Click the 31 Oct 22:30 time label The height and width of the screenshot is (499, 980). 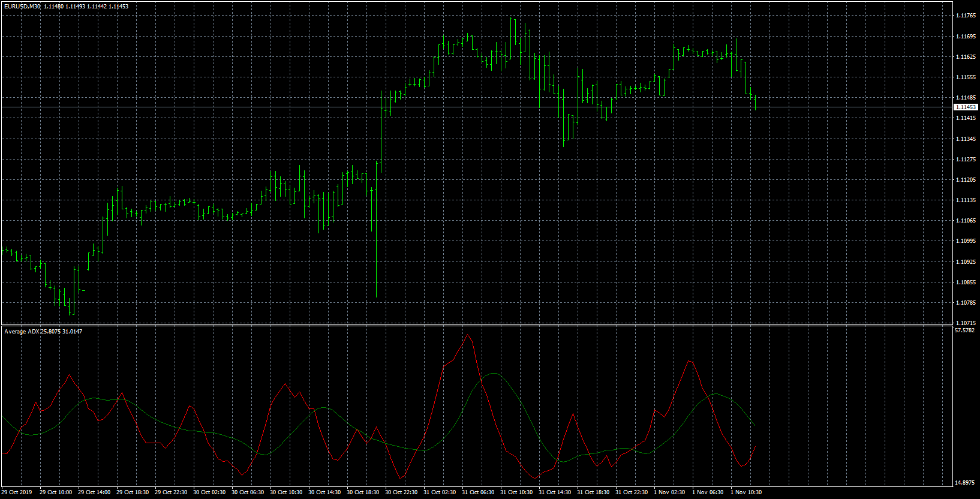[x=632, y=492]
